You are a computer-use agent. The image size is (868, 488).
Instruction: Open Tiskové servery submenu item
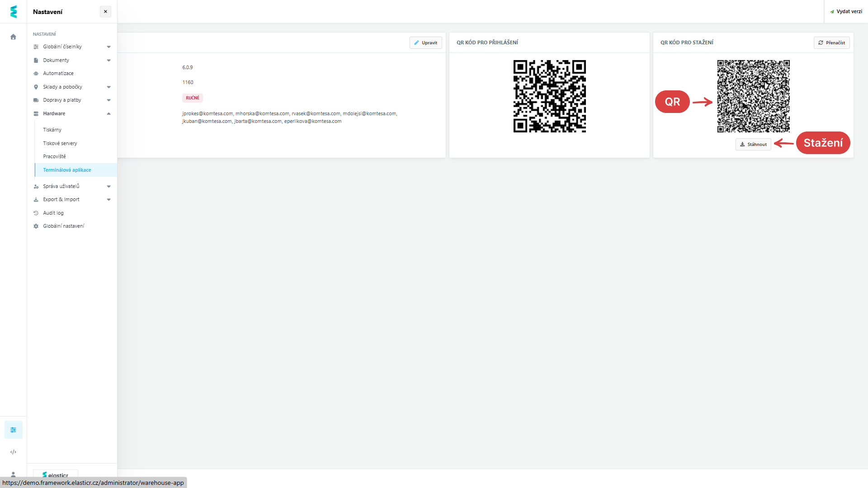60,144
